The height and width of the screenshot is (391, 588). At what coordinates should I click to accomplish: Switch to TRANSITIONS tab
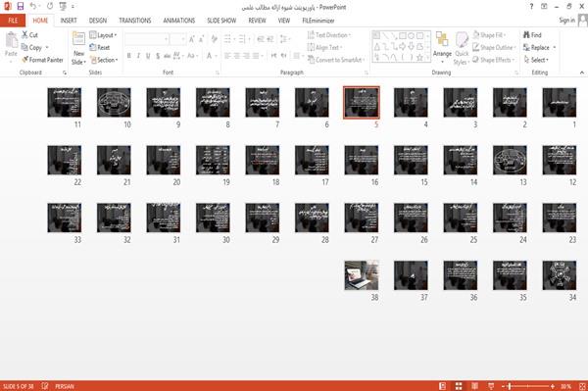point(135,21)
